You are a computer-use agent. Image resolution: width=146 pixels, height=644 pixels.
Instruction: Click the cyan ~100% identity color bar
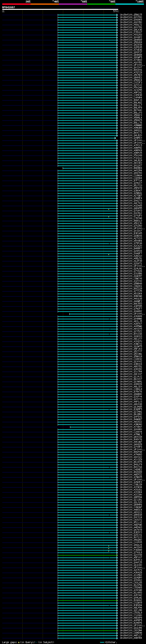click(130, 4)
